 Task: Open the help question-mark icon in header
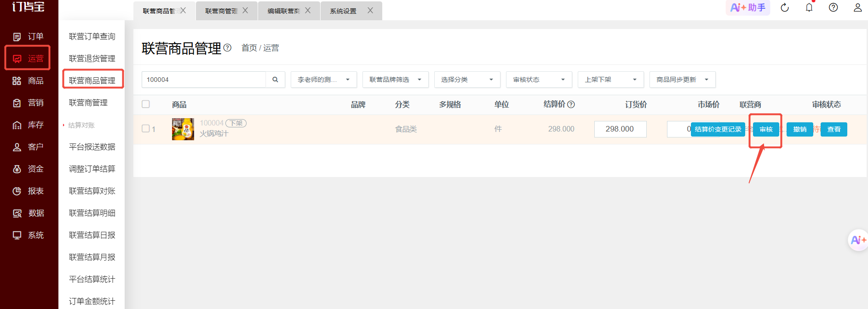click(x=833, y=7)
